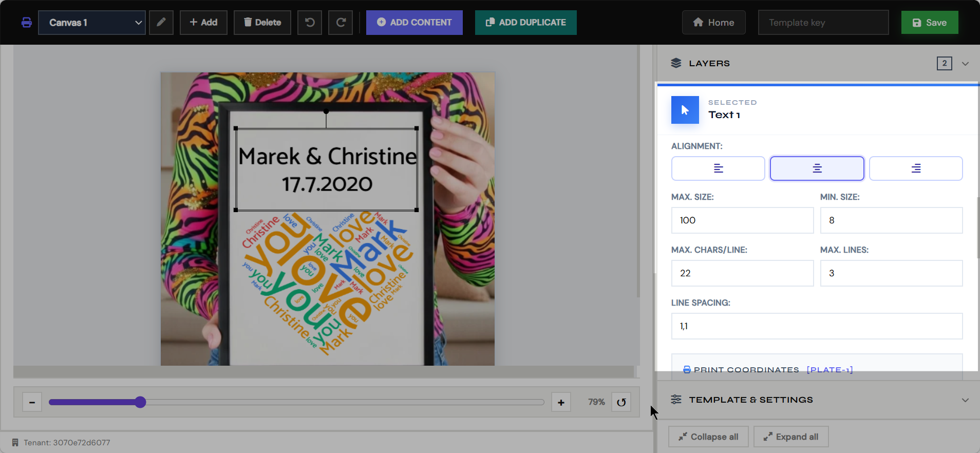Zoom in with plus button
The width and height of the screenshot is (980, 453).
coord(561,402)
